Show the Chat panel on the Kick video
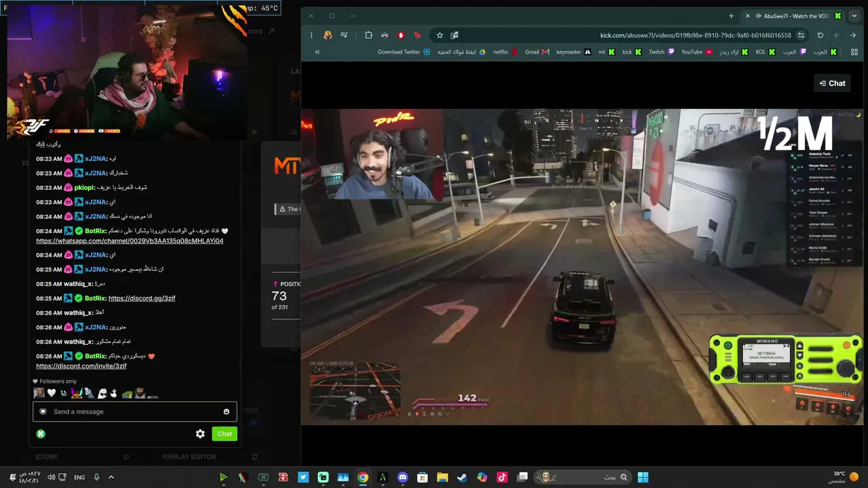The height and width of the screenshot is (488, 868). (x=832, y=83)
